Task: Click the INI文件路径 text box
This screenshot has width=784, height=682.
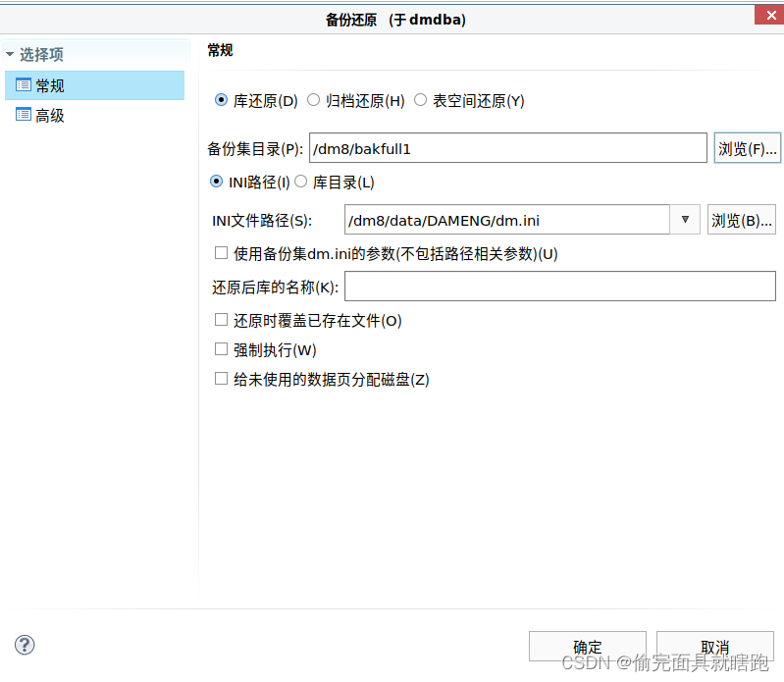Action: point(507,220)
